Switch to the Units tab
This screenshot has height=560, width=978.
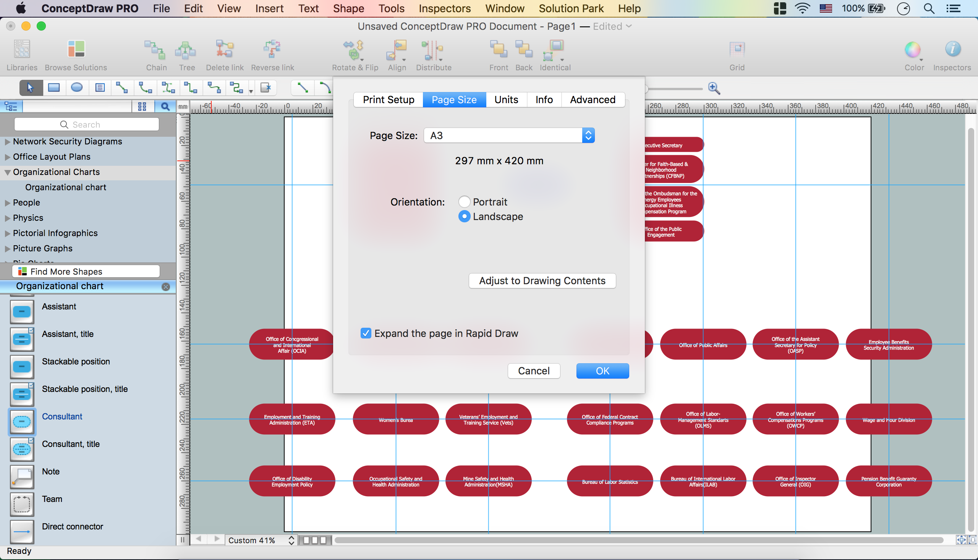pos(506,100)
